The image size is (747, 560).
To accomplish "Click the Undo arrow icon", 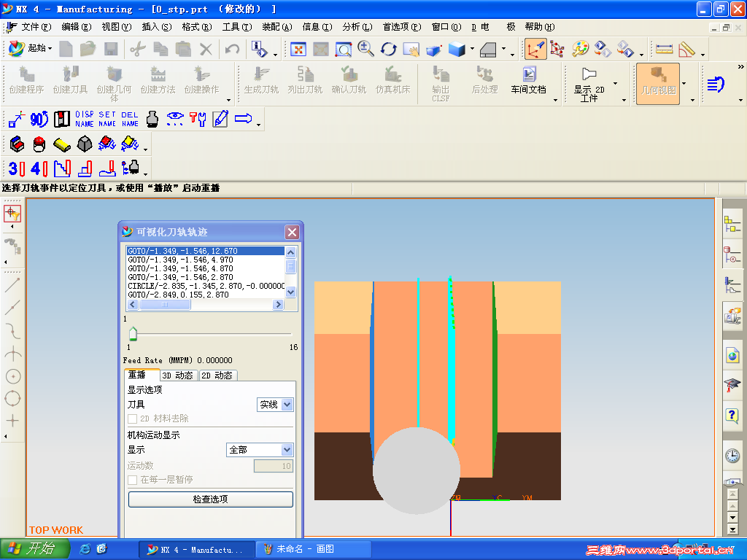I will (x=232, y=49).
